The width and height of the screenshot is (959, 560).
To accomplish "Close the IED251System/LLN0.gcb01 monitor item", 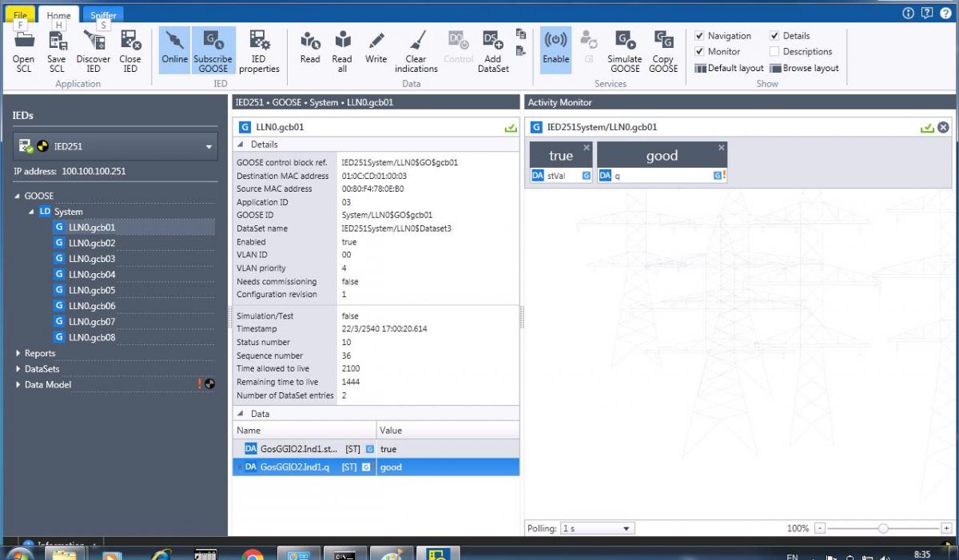I will pos(943,127).
